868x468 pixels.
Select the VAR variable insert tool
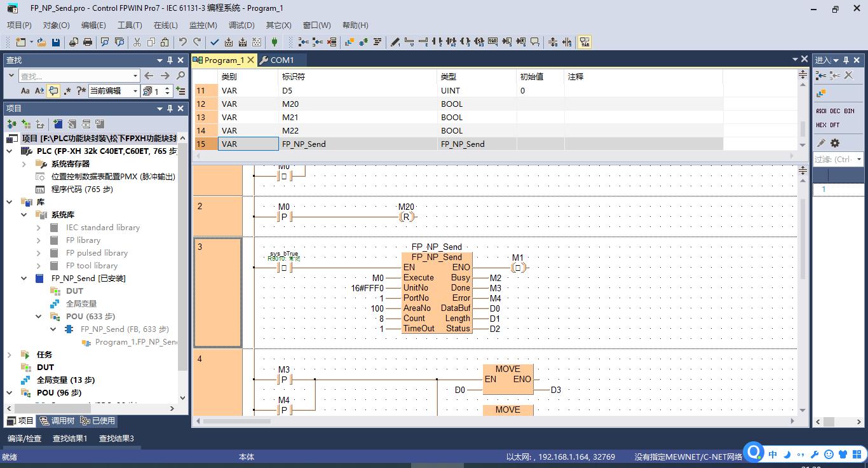[493, 42]
